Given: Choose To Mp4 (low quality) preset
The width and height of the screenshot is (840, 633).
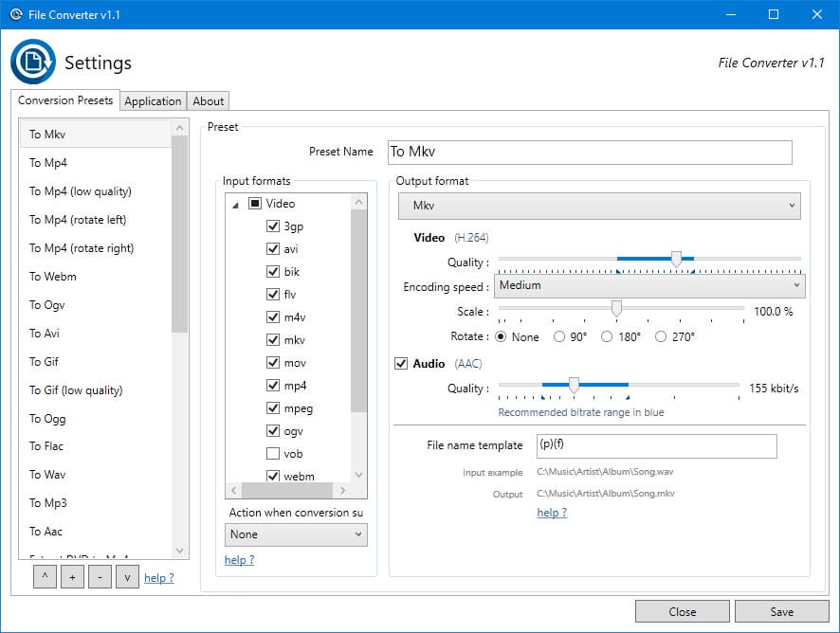Looking at the screenshot, I should (x=96, y=191).
